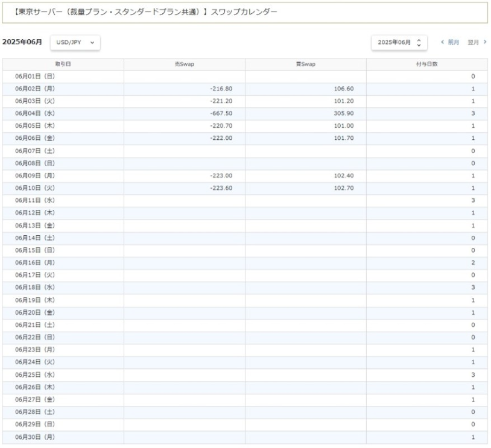Click the buy swap value 102.70

[343, 188]
